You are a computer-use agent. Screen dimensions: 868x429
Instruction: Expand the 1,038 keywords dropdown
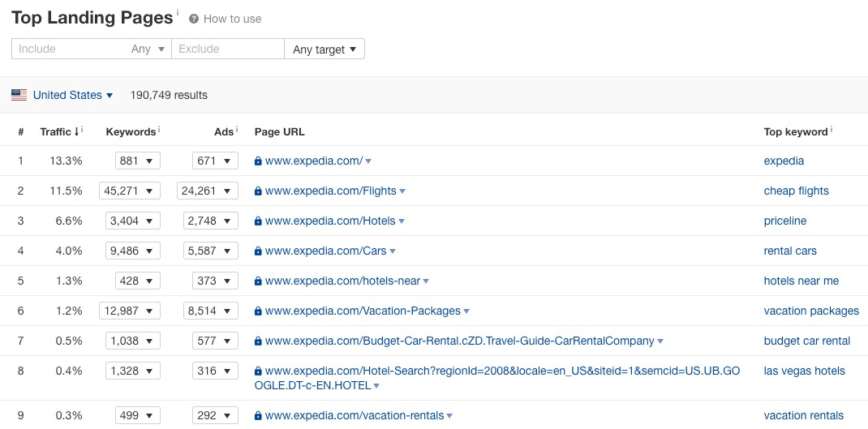tap(133, 341)
